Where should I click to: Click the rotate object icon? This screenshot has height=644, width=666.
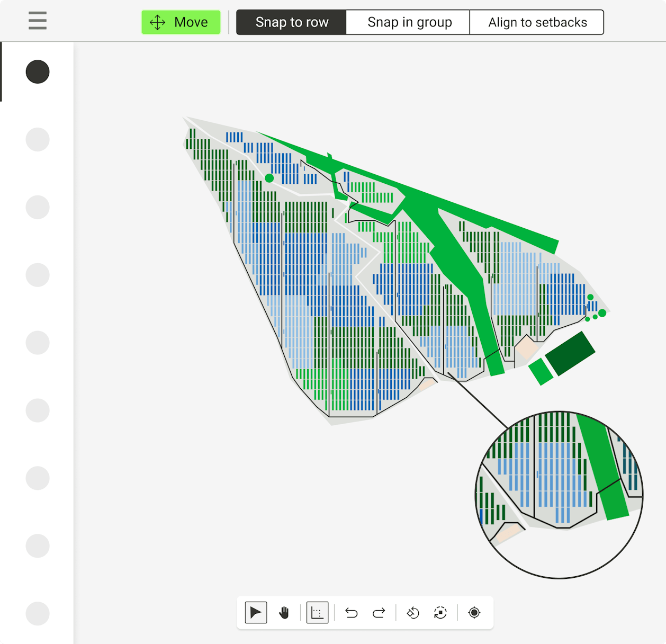tap(413, 613)
